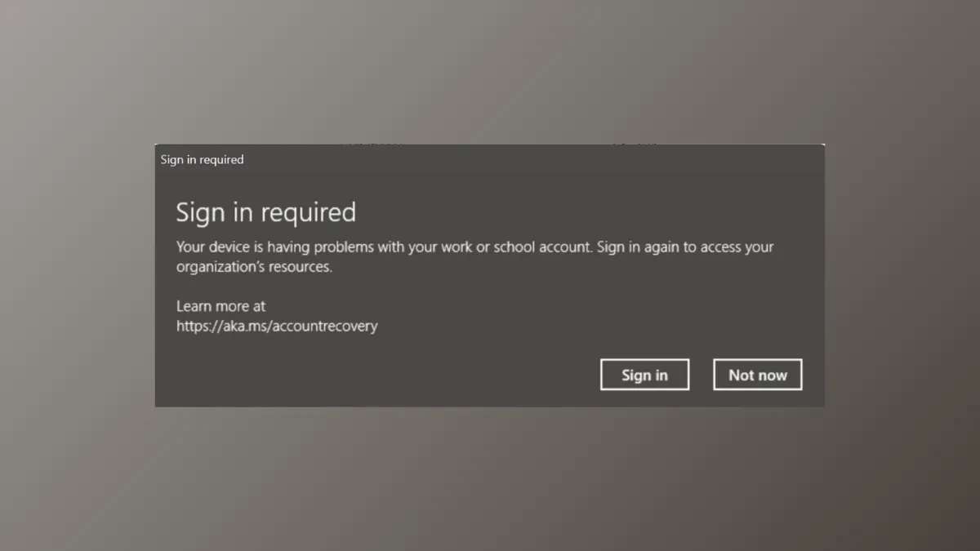The width and height of the screenshot is (980, 551).
Task: Visit the account recovery learn more link
Action: pos(277,326)
